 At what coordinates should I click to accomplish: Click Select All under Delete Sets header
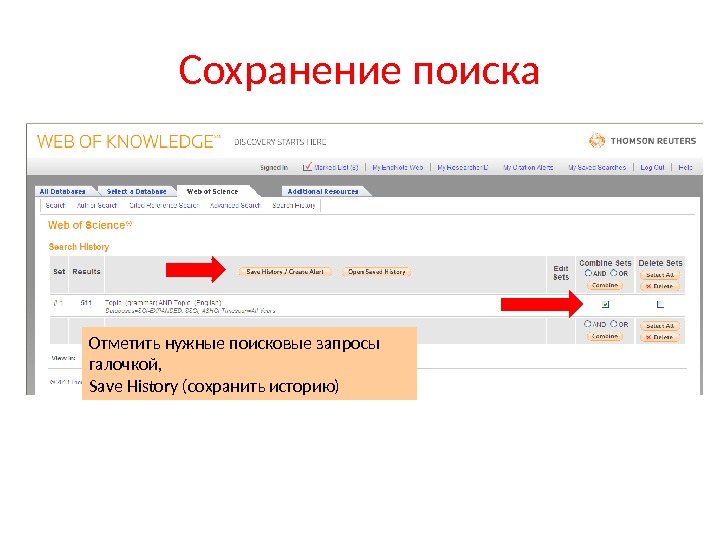pos(660,275)
